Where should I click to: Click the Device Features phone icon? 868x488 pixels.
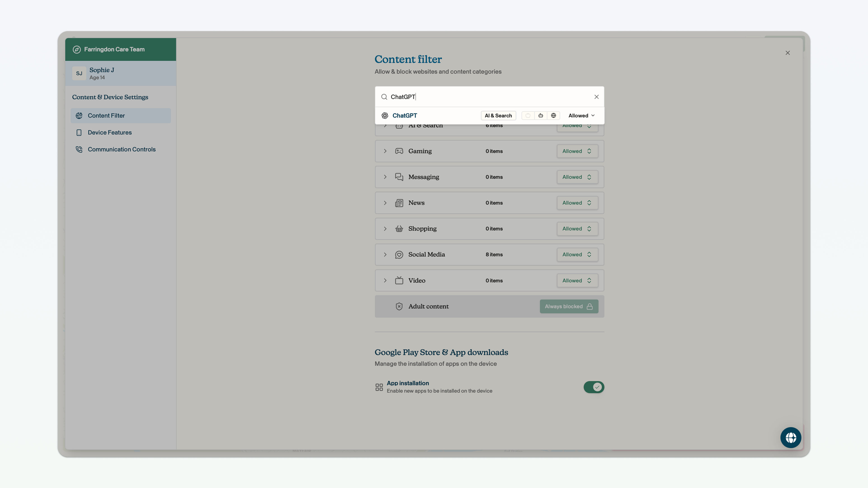click(x=79, y=133)
